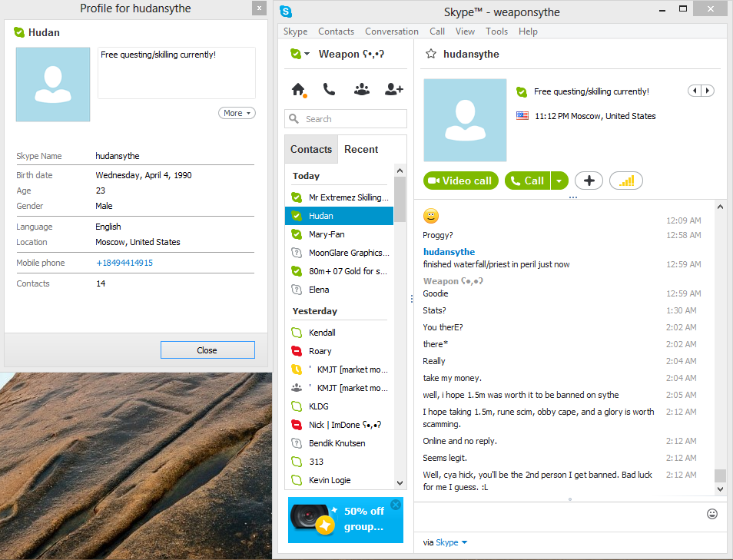Screen dimensions: 733x560
Task: Open the Contacts menu
Action: [336, 31]
